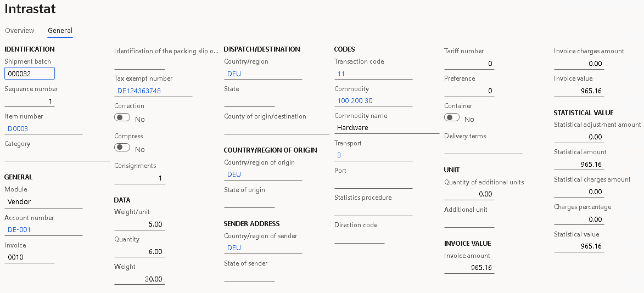Toggle the Correction switch
644x293 pixels.
(122, 117)
